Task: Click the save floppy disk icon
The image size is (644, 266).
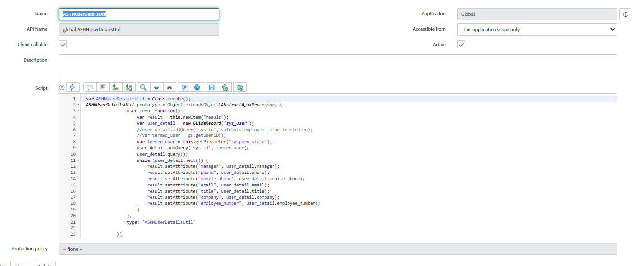Action: point(211,87)
